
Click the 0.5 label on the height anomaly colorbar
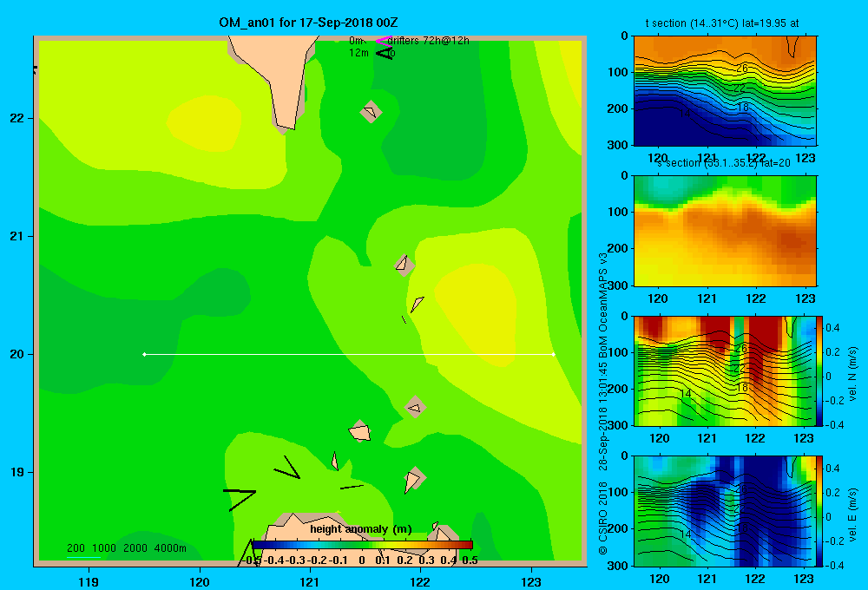470,560
